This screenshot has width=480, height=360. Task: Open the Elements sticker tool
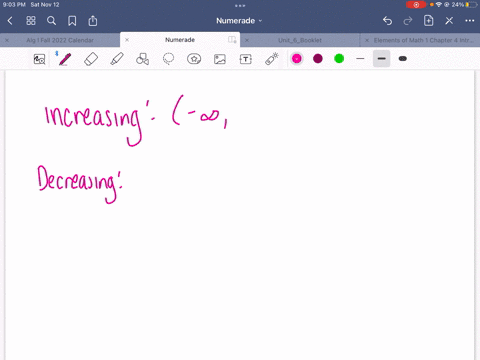[194, 59]
